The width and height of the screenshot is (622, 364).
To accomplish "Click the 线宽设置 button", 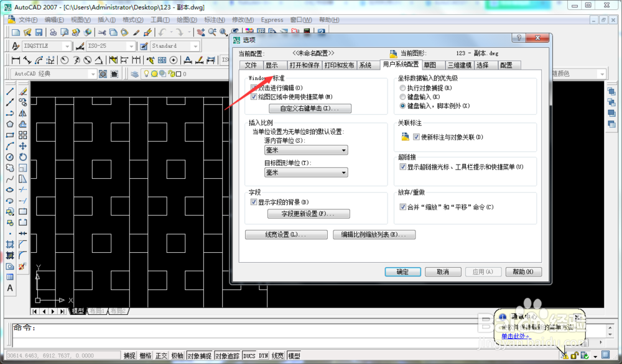I will [x=286, y=235].
